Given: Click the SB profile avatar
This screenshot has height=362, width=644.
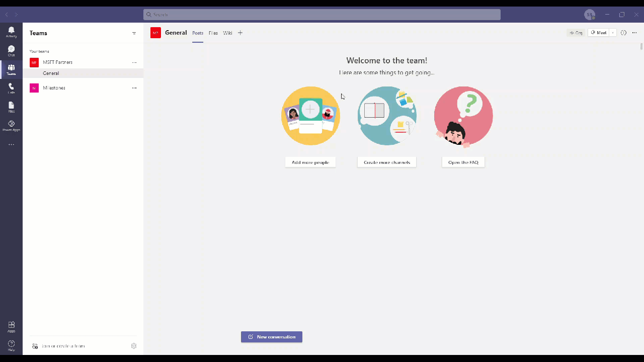Looking at the screenshot, I should pyautogui.click(x=590, y=15).
